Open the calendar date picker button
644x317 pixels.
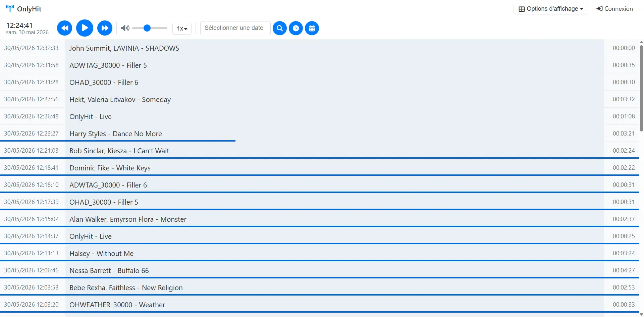coord(312,28)
